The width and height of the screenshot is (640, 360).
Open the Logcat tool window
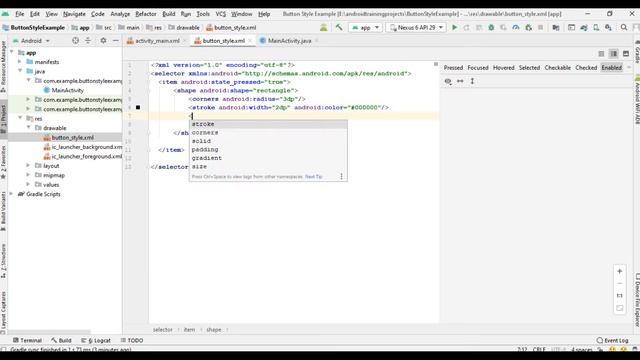[96, 340]
